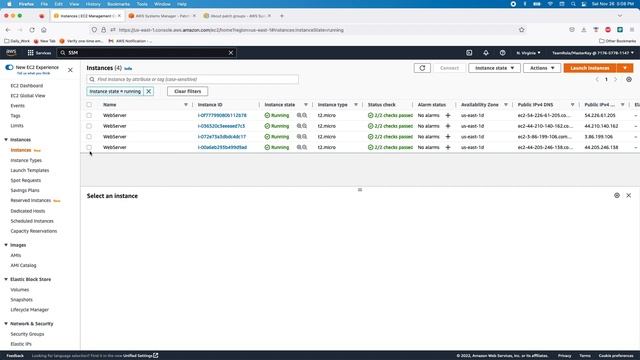Image resolution: width=640 pixels, height=360 pixels.
Task: Switch to the About patch groups tab
Action: pos(238,16)
